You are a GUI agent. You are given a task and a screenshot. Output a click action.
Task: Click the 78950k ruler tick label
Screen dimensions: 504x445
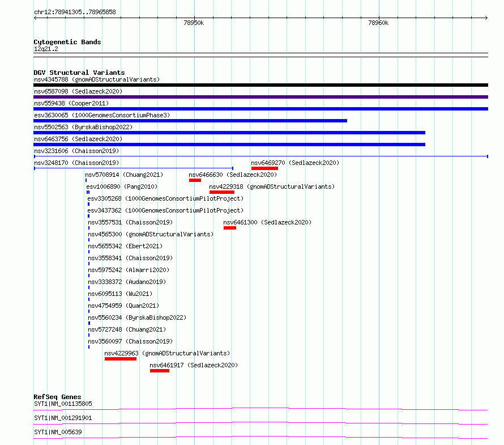194,23
